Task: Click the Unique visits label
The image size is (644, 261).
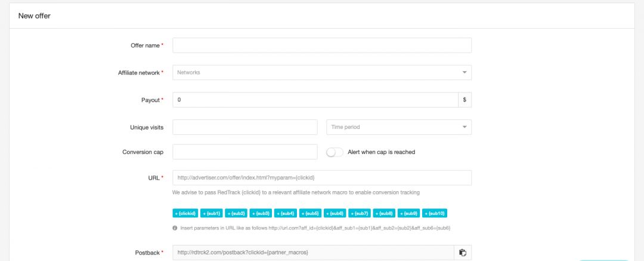Action: pyautogui.click(x=147, y=127)
